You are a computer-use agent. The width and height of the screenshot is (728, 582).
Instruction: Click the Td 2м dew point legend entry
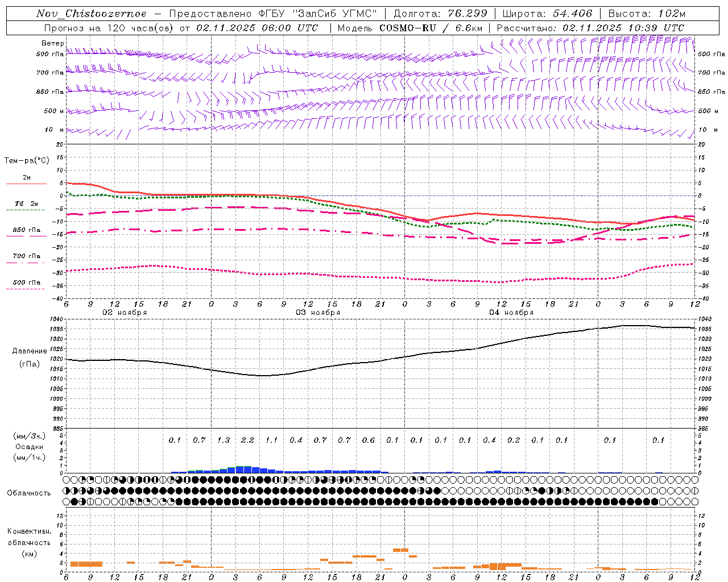27,206
